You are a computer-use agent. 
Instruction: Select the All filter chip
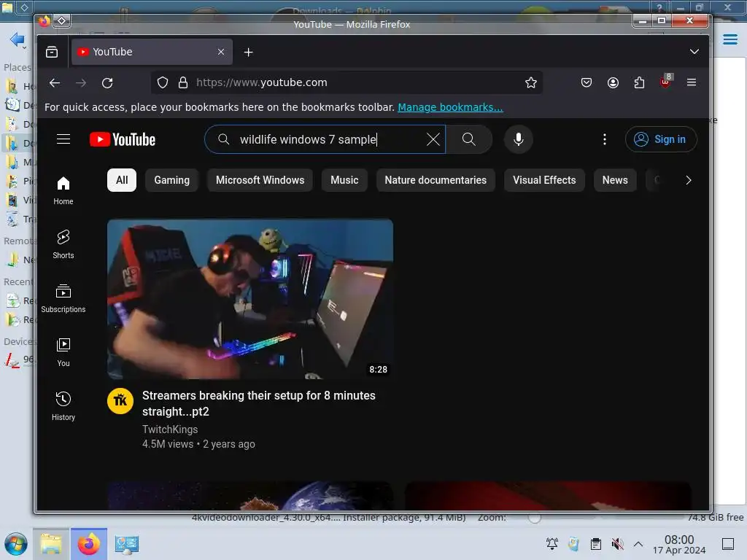122,180
